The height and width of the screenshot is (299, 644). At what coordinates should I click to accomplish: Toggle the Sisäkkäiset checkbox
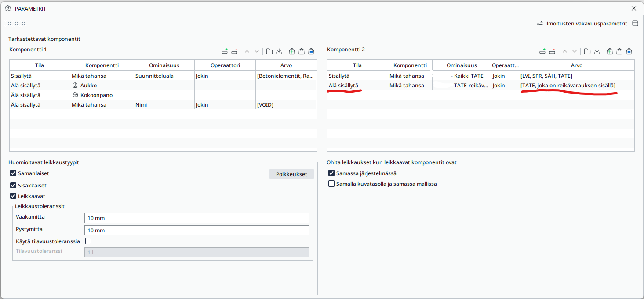[13, 186]
